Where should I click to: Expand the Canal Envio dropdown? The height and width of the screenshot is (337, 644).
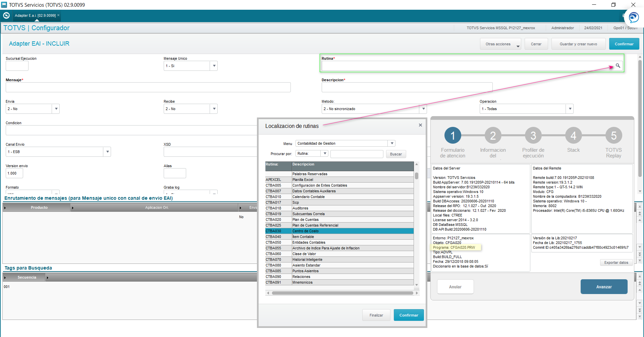click(107, 152)
